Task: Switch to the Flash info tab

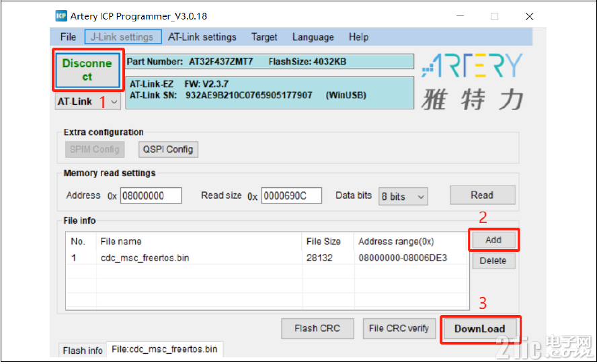Action: pyautogui.click(x=83, y=351)
